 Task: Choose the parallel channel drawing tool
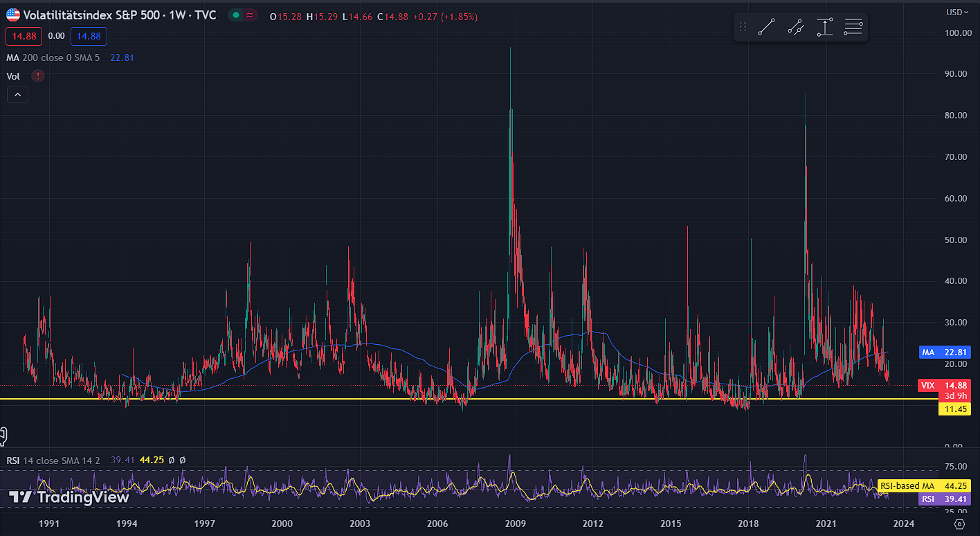point(795,28)
